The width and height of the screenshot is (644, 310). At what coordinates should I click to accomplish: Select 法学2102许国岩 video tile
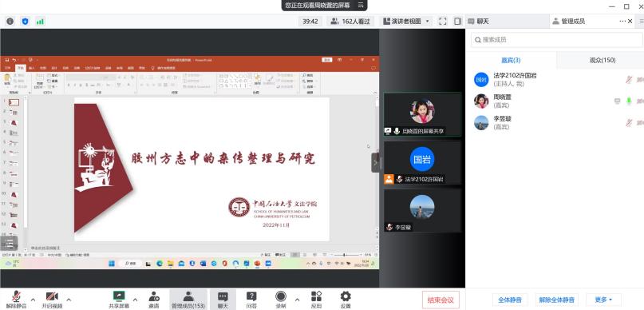423,163
